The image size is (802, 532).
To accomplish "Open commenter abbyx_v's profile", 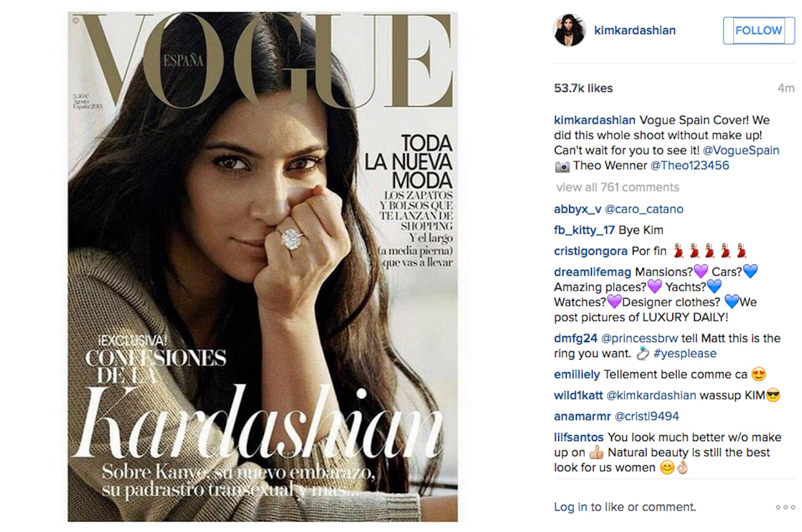I will tap(578, 209).
